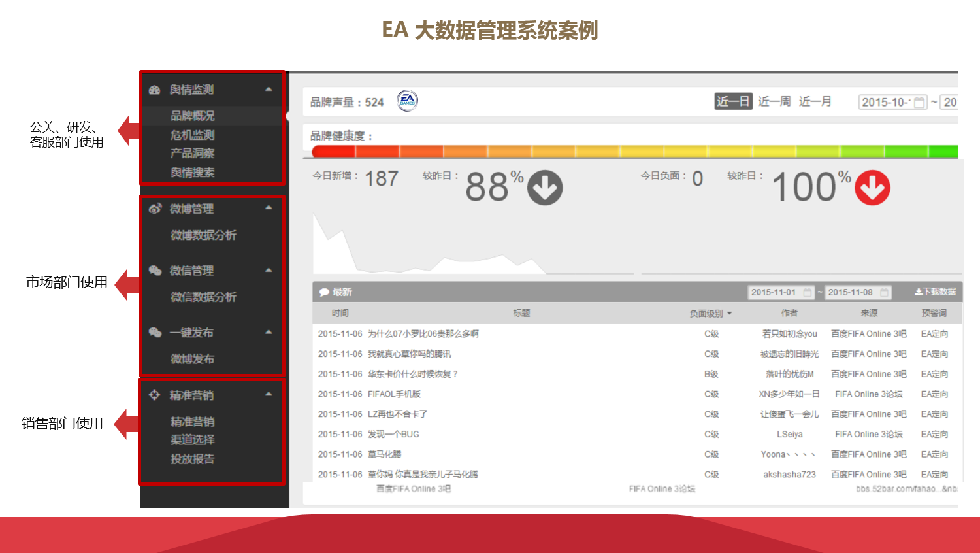Click the 2015-11-08 date input
This screenshot has width=980, height=553.
click(x=858, y=292)
